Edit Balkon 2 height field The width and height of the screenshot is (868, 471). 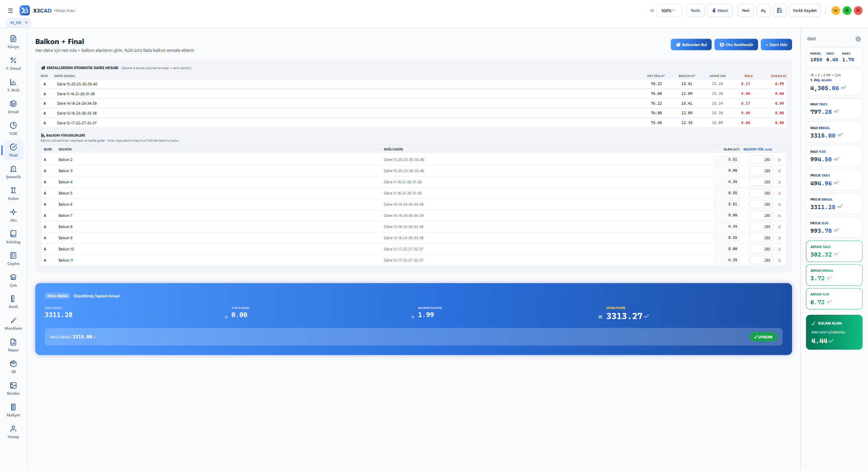tap(761, 160)
